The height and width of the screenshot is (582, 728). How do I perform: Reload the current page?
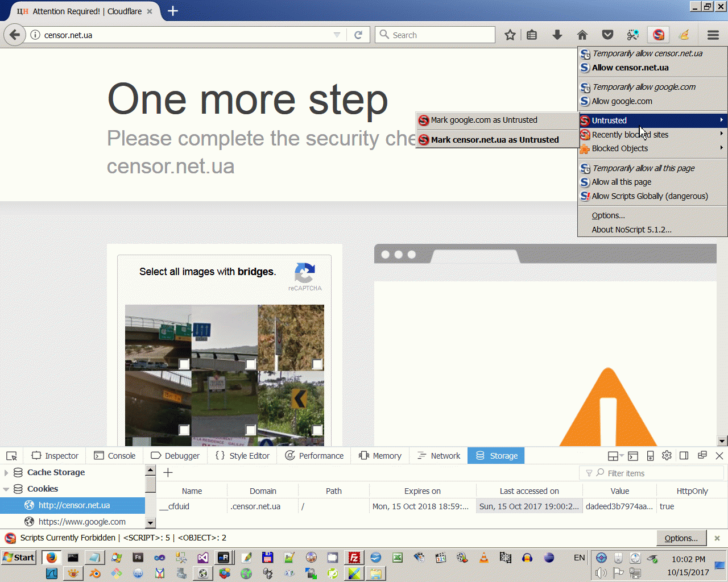click(358, 35)
